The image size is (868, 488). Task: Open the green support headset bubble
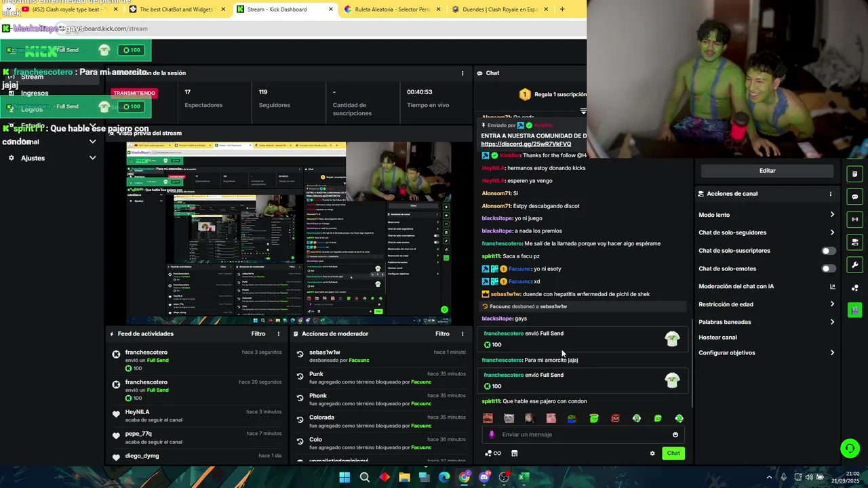click(x=850, y=448)
